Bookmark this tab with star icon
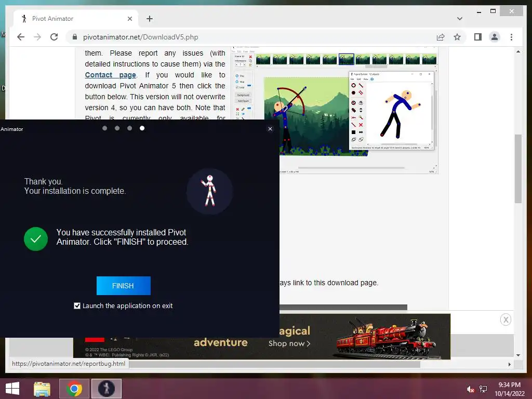 (457, 37)
